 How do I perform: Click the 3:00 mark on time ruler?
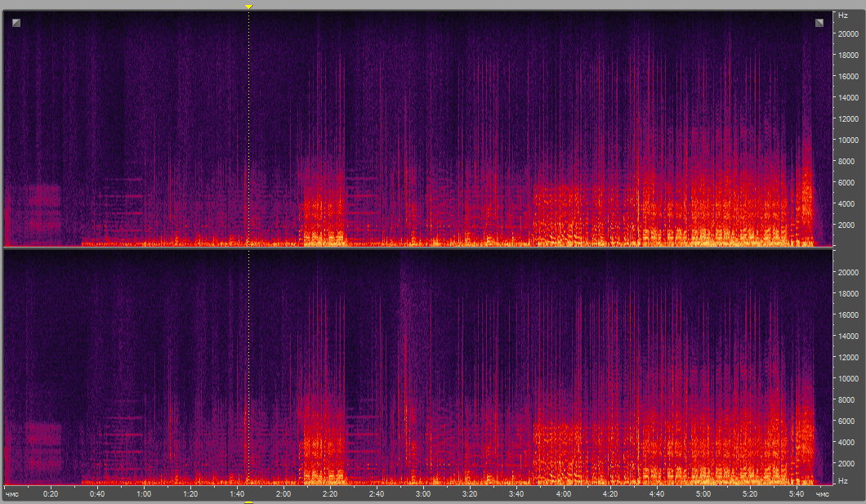click(x=423, y=494)
